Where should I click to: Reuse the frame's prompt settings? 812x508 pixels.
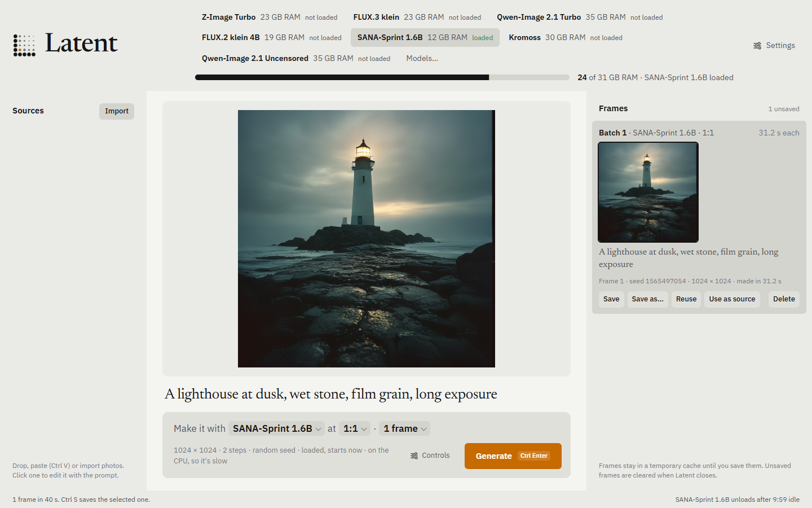(686, 299)
